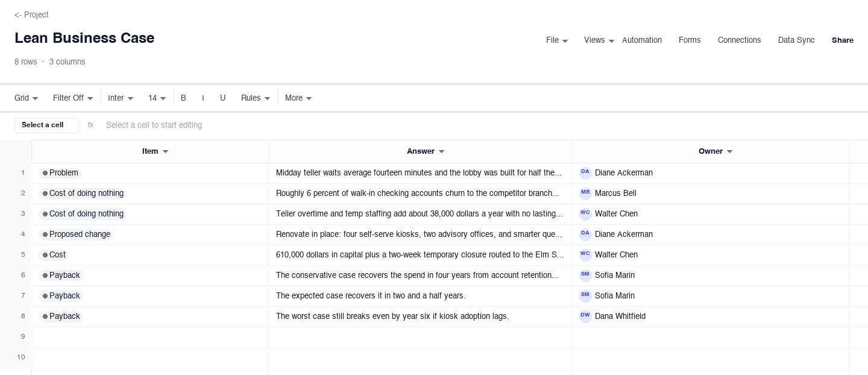This screenshot has width=868, height=375.
Task: Open Data Sync
Action: [x=796, y=40]
